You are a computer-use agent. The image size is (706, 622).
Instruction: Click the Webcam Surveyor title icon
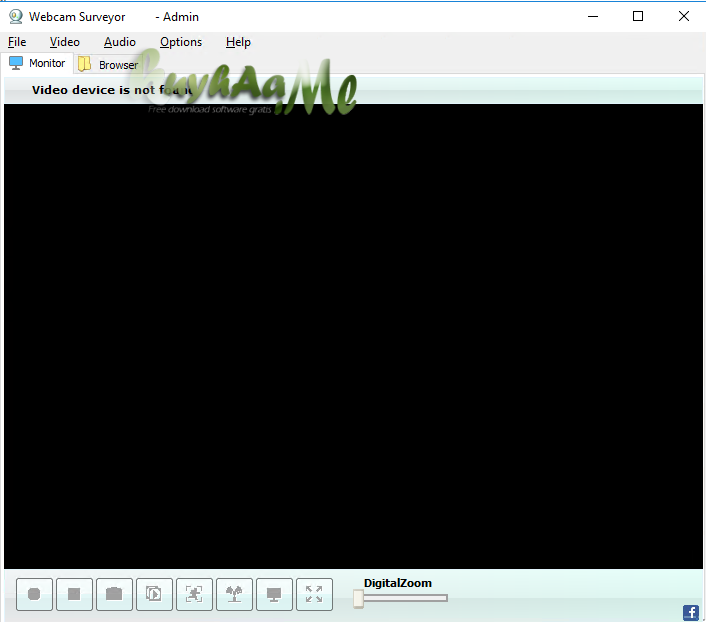pyautogui.click(x=16, y=17)
